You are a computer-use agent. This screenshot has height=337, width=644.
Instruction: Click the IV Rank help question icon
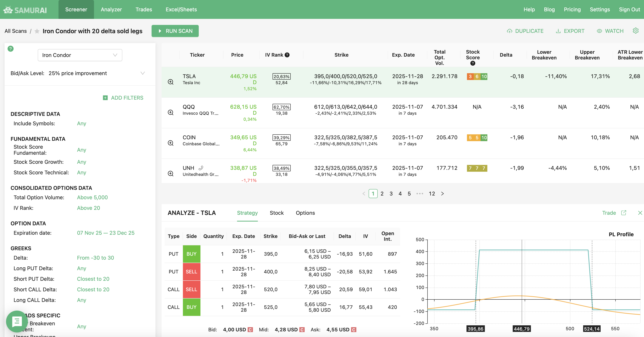(287, 55)
